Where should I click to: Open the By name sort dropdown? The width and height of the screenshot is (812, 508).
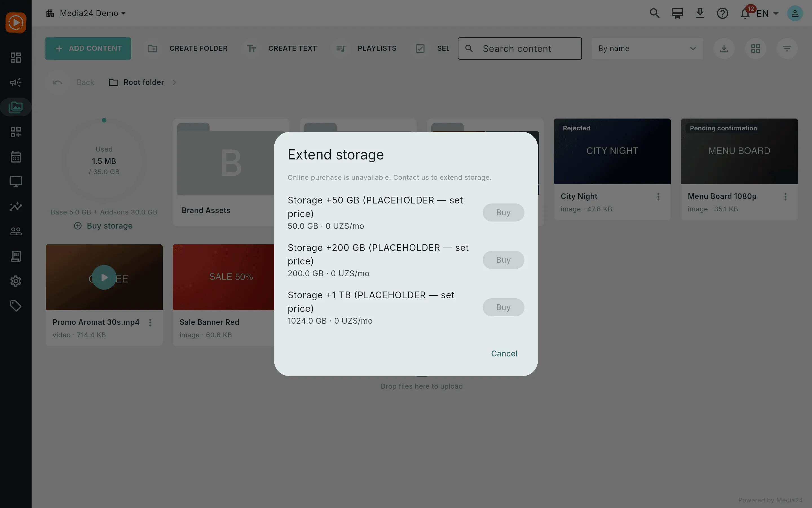point(647,49)
